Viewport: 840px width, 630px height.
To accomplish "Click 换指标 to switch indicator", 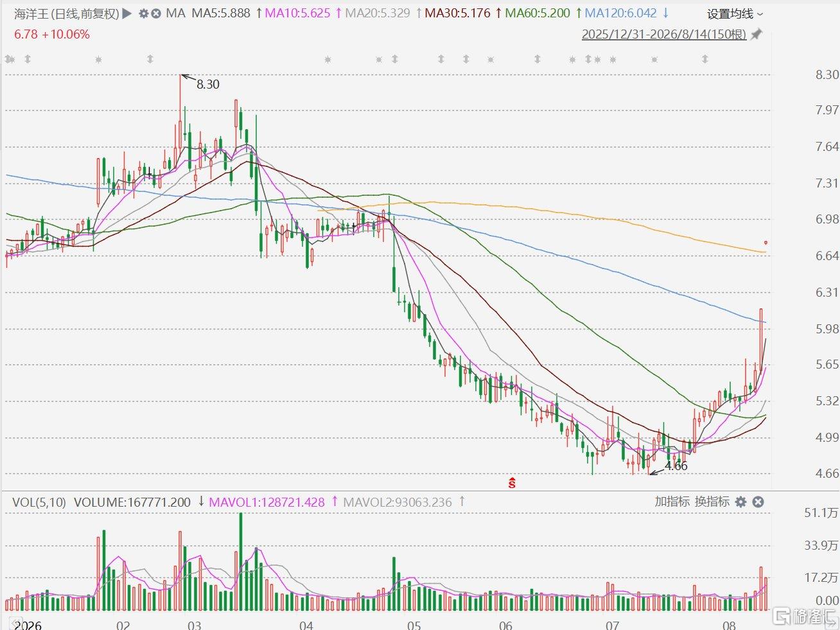I will coord(712,502).
